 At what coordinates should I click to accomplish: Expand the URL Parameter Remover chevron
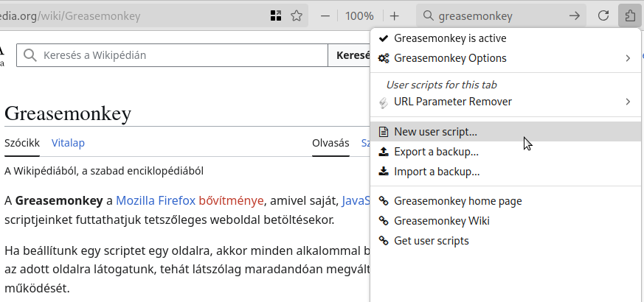point(628,102)
